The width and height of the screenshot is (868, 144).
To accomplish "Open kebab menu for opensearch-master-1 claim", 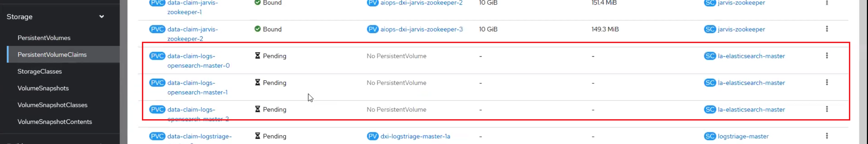I will (827, 82).
